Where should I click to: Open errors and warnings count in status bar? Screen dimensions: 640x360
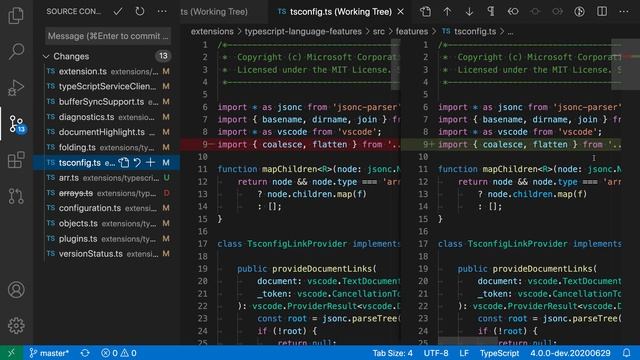point(119,353)
